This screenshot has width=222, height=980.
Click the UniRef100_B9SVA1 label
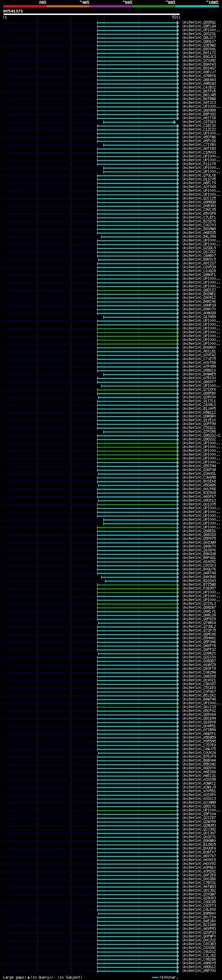click(x=199, y=49)
